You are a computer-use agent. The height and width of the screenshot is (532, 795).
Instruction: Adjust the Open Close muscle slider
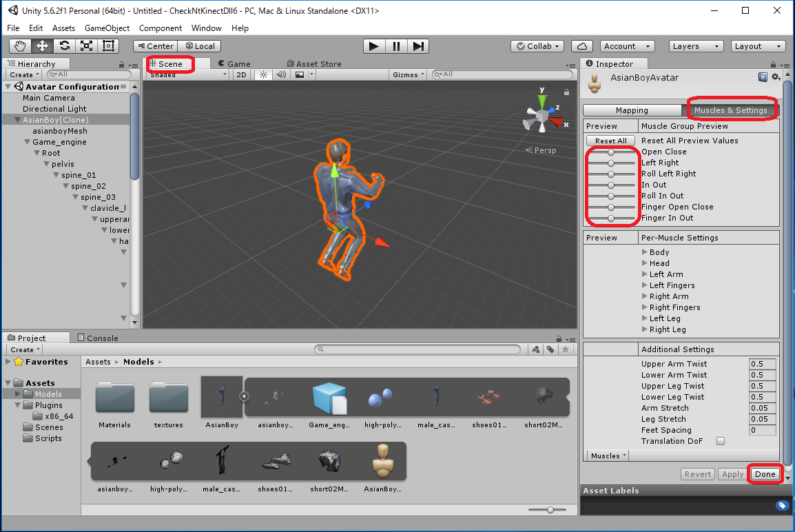pos(611,152)
